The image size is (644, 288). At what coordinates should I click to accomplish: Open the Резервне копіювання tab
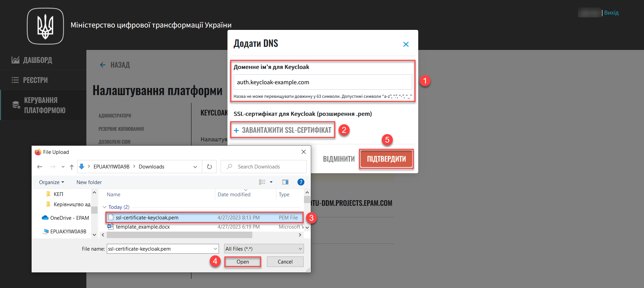121,129
